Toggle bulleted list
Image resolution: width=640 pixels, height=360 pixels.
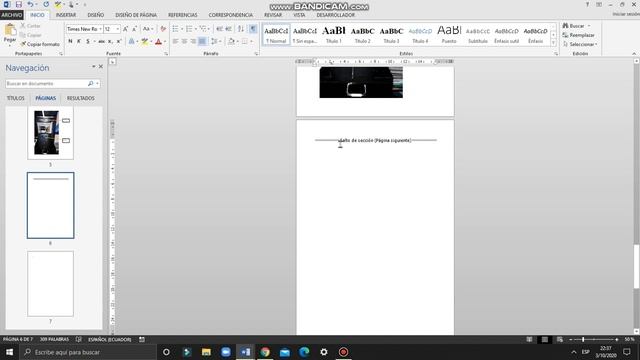pos(176,29)
